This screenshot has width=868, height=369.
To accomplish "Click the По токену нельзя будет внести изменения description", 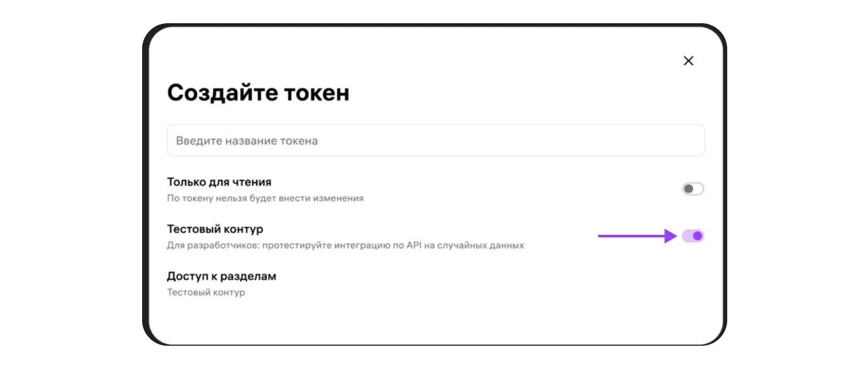I will point(265,198).
